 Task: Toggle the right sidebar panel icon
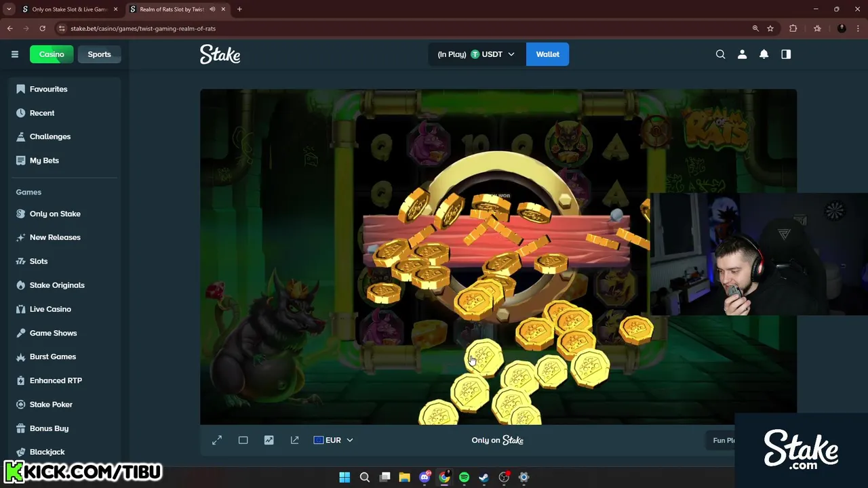click(x=786, y=54)
